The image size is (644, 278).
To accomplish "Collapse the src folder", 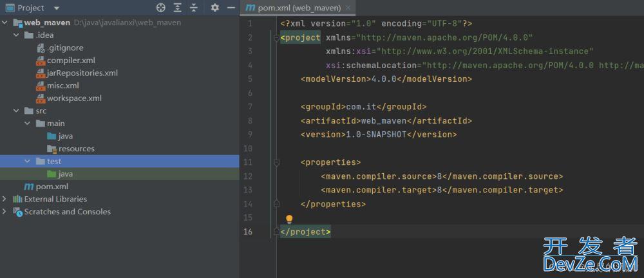I will tap(17, 111).
